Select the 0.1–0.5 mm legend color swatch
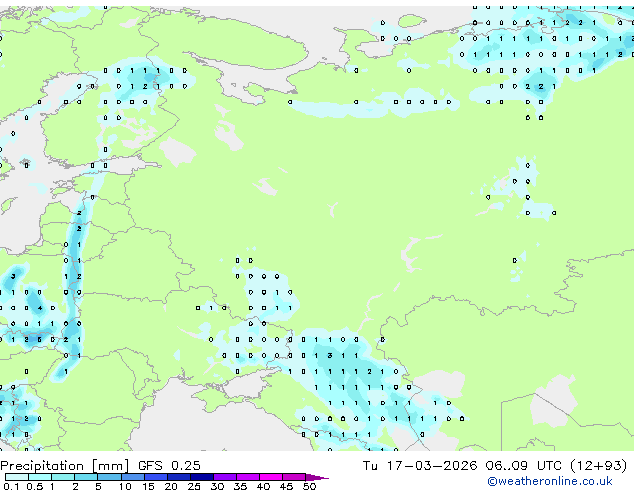This screenshot has width=634, height=490. tap(17, 477)
